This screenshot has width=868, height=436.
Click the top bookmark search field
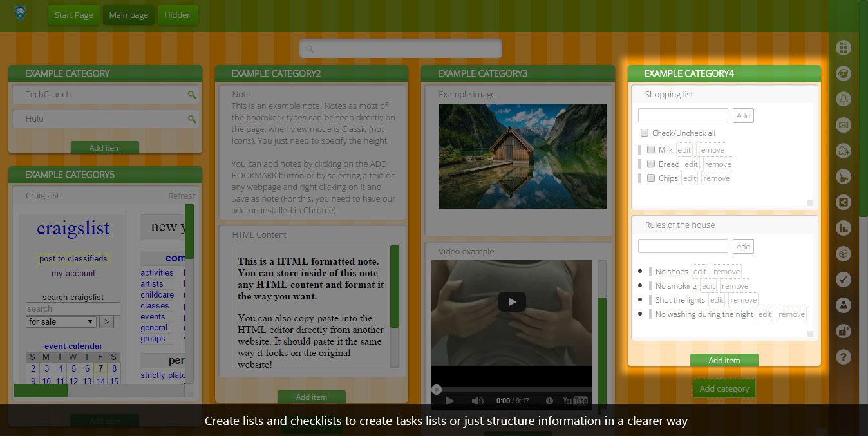tap(401, 48)
